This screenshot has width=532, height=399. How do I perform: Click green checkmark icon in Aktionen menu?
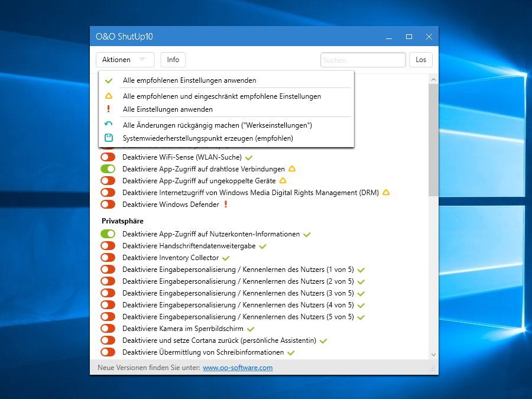[109, 81]
